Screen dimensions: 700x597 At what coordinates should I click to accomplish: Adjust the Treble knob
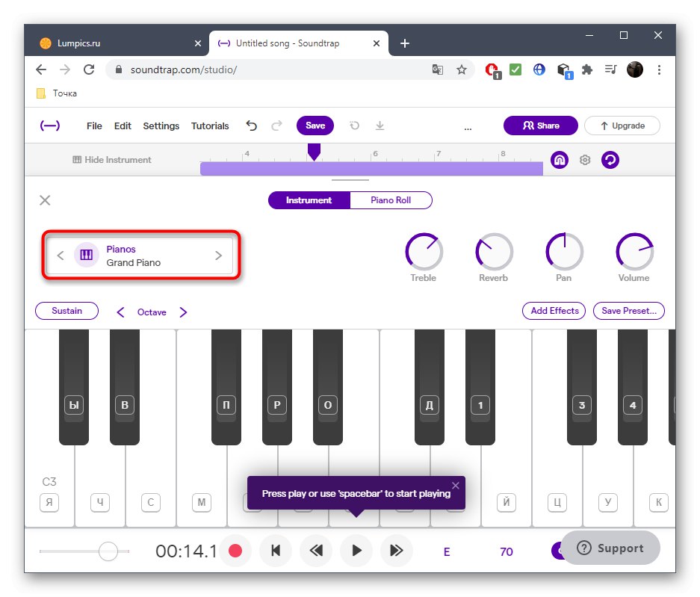pos(424,251)
